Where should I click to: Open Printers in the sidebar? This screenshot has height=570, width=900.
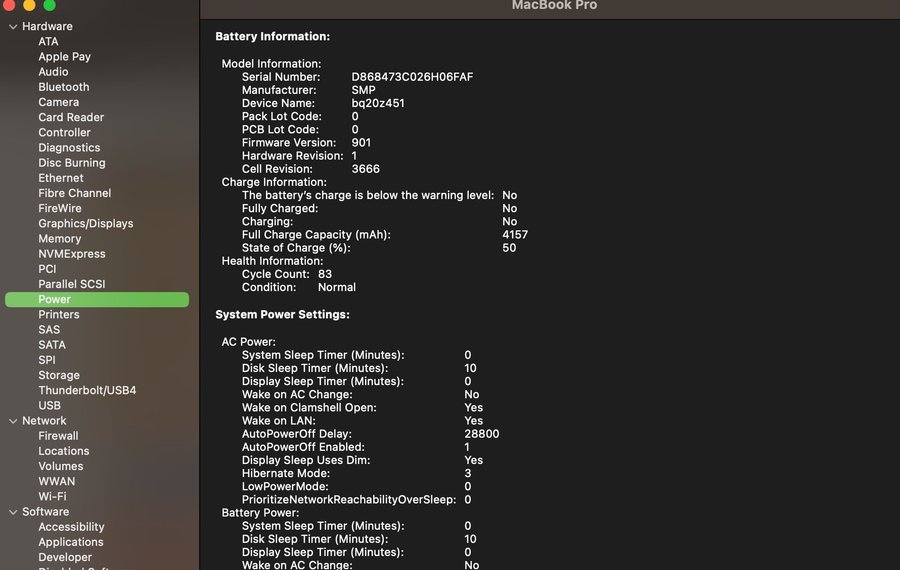pos(59,315)
